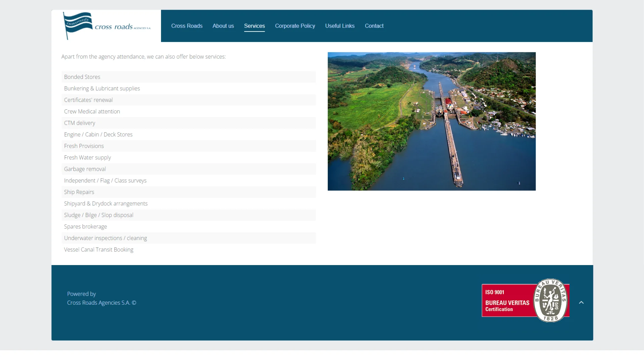
Task: Click the Fresh Water supply row
Action: coord(189,157)
